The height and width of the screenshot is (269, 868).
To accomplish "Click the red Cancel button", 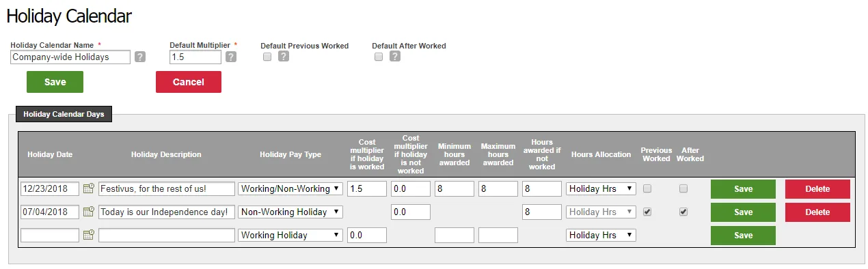I will tap(189, 82).
